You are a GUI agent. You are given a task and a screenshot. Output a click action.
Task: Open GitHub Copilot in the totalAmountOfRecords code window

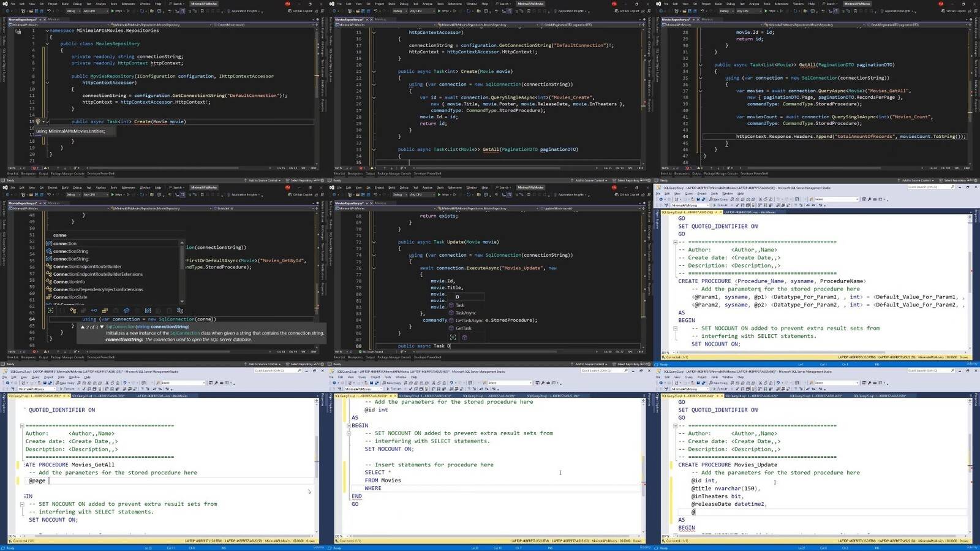(x=955, y=11)
